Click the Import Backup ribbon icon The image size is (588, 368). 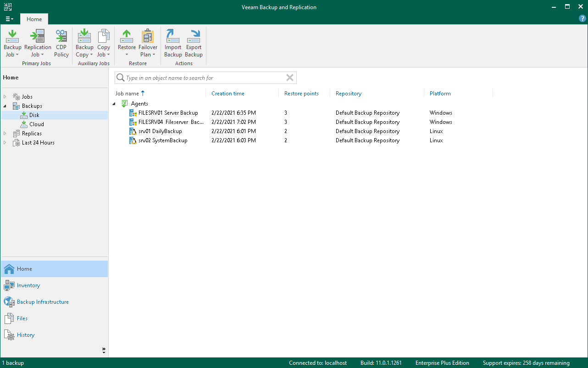(173, 36)
